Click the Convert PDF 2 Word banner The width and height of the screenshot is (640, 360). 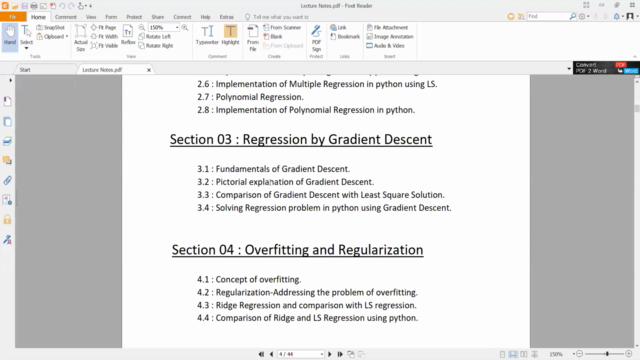[x=606, y=68]
